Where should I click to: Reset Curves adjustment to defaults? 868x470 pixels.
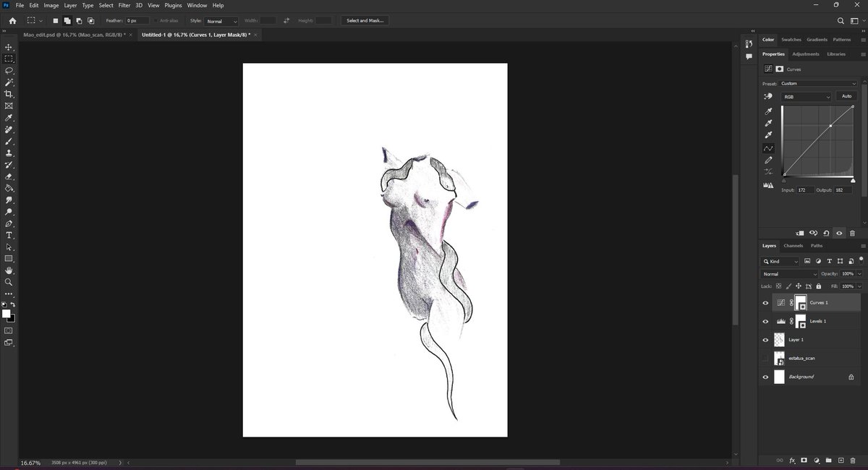tap(826, 233)
